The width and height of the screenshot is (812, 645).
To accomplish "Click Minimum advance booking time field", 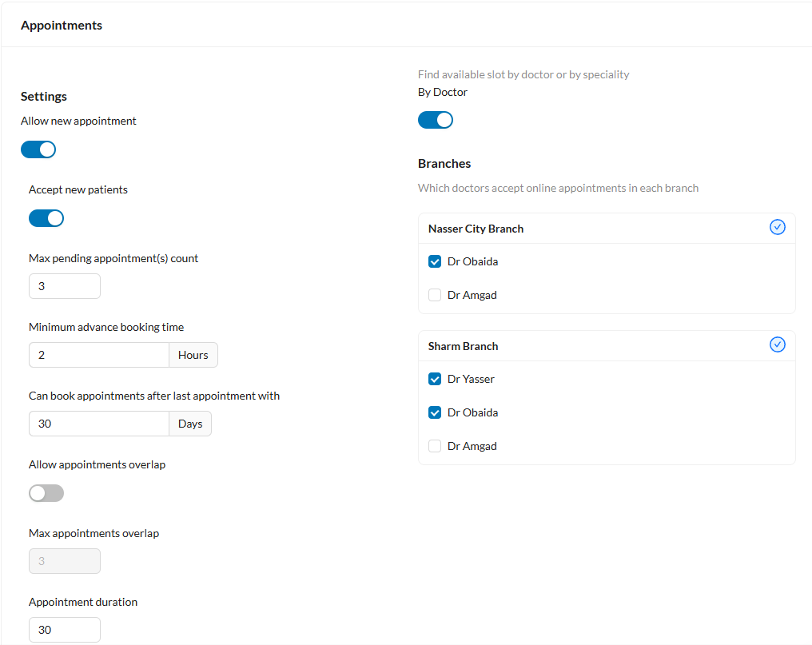I will coord(99,355).
